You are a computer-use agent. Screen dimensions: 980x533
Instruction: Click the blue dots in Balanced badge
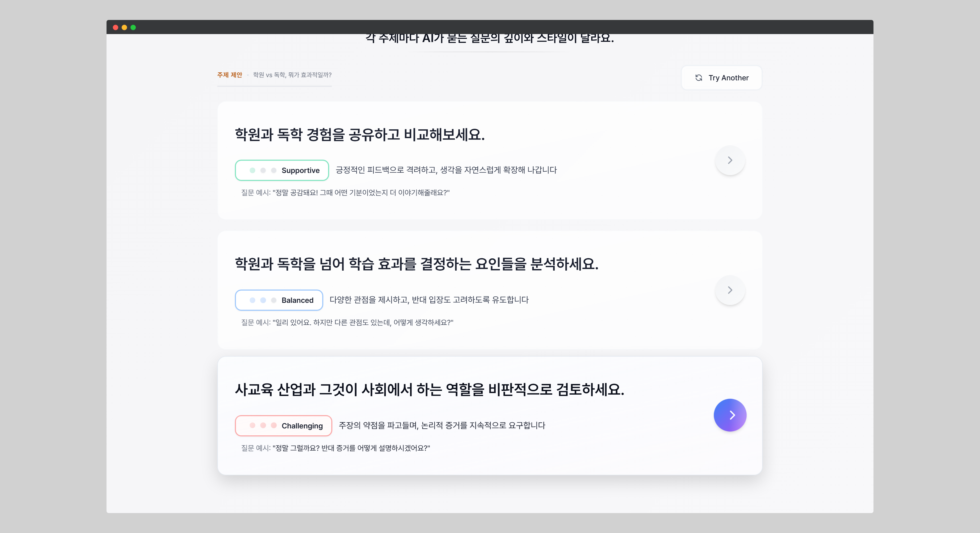coord(263,300)
